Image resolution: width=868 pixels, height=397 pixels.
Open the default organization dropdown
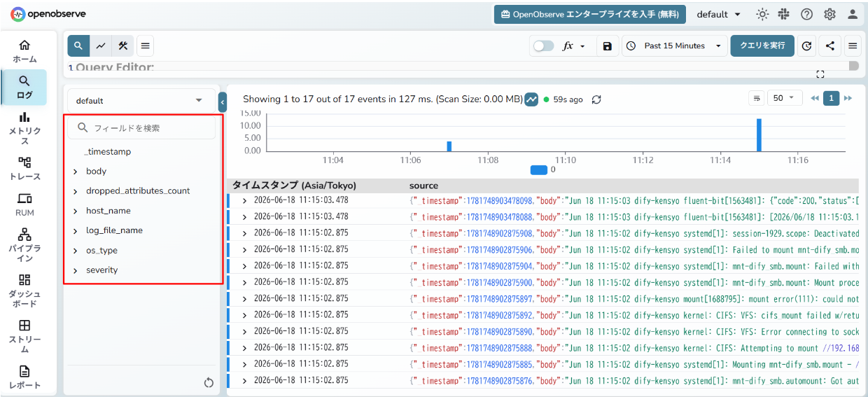click(x=719, y=14)
